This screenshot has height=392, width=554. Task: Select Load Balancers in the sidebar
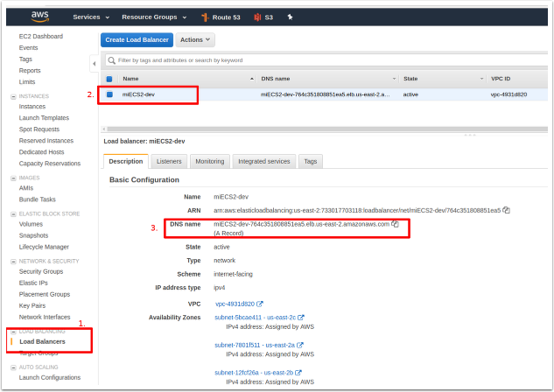click(x=42, y=341)
